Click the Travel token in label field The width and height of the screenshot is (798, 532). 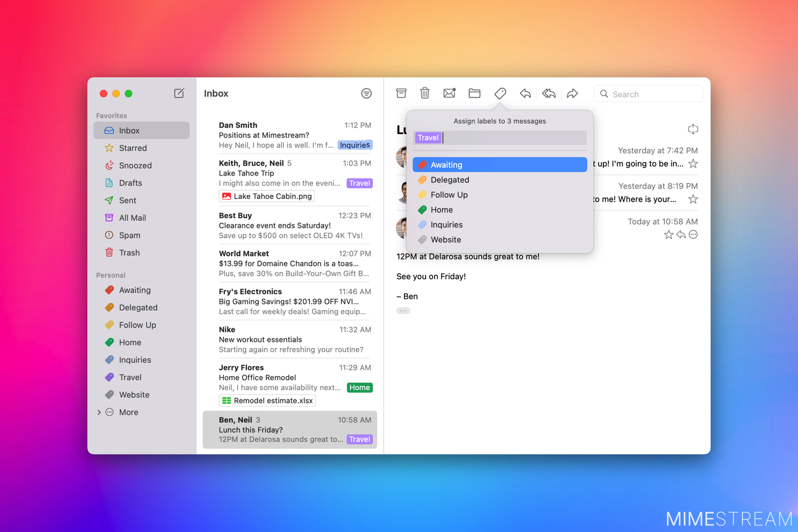click(428, 138)
